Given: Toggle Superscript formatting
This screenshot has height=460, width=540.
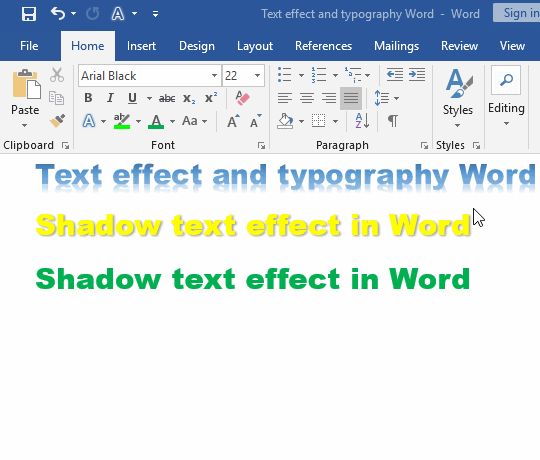Looking at the screenshot, I should pyautogui.click(x=211, y=98).
